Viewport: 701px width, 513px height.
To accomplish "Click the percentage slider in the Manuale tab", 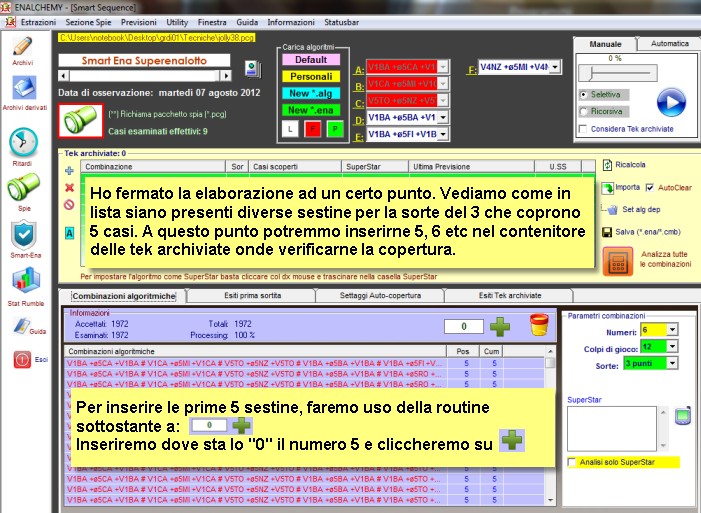I will pos(617,72).
